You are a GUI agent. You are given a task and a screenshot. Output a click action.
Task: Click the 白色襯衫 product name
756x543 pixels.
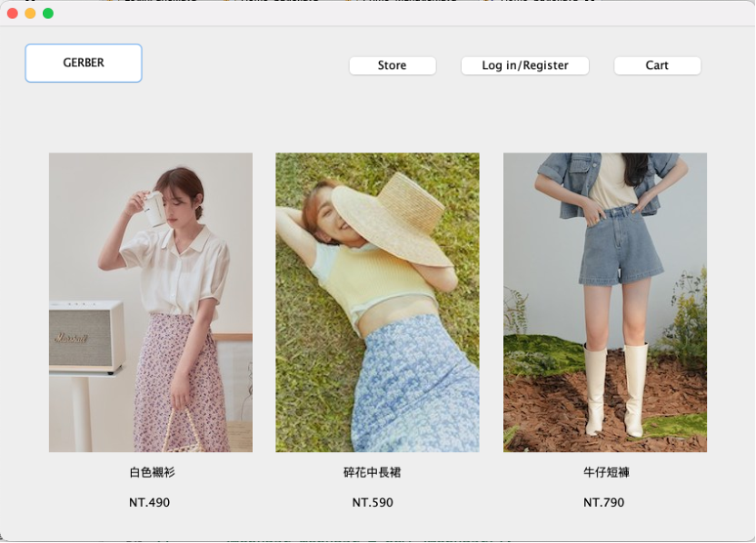(x=151, y=472)
